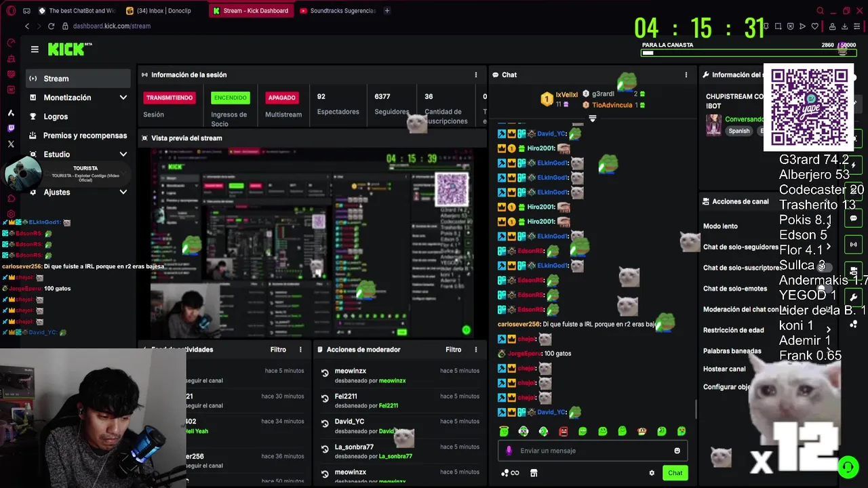Open Filtro in activity feed

pyautogui.click(x=278, y=350)
